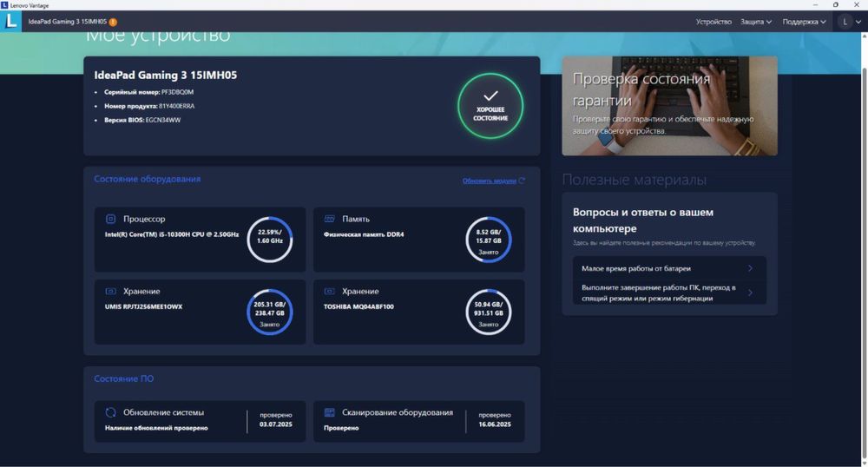Click the system update refresh icon
The height and width of the screenshot is (467, 868).
tap(111, 412)
